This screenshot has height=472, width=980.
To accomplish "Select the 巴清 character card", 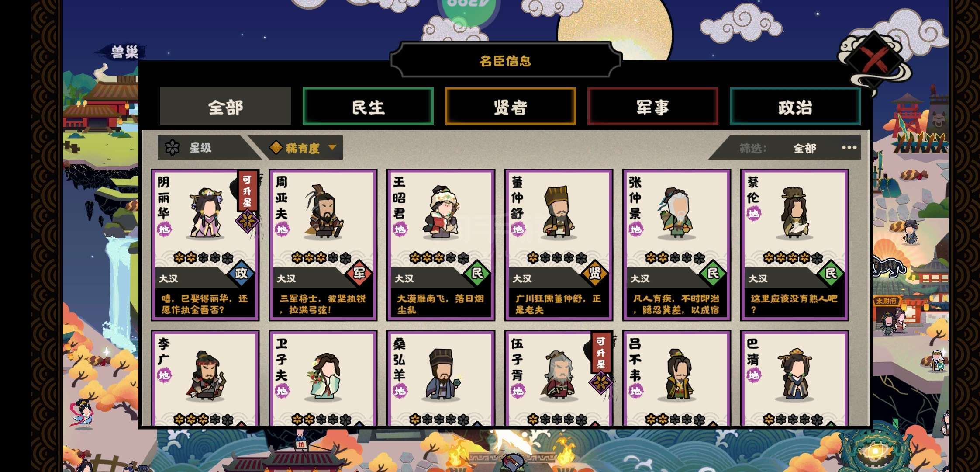I will [x=794, y=378].
